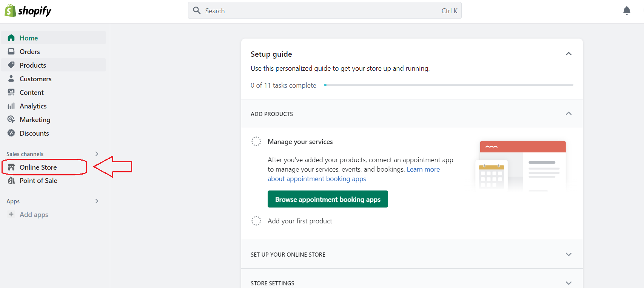Click the Discounts badge icon
644x288 pixels.
click(11, 133)
